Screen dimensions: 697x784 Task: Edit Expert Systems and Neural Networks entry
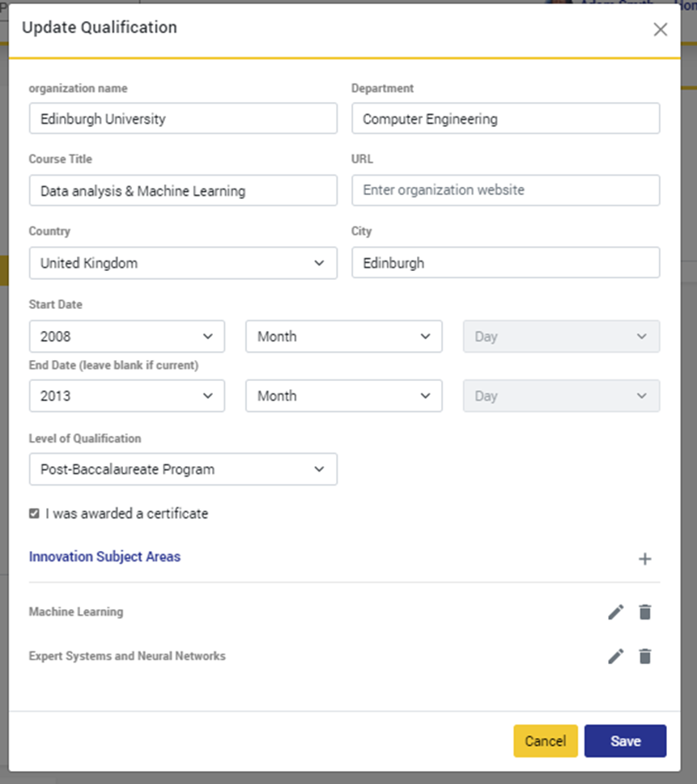pyautogui.click(x=616, y=656)
